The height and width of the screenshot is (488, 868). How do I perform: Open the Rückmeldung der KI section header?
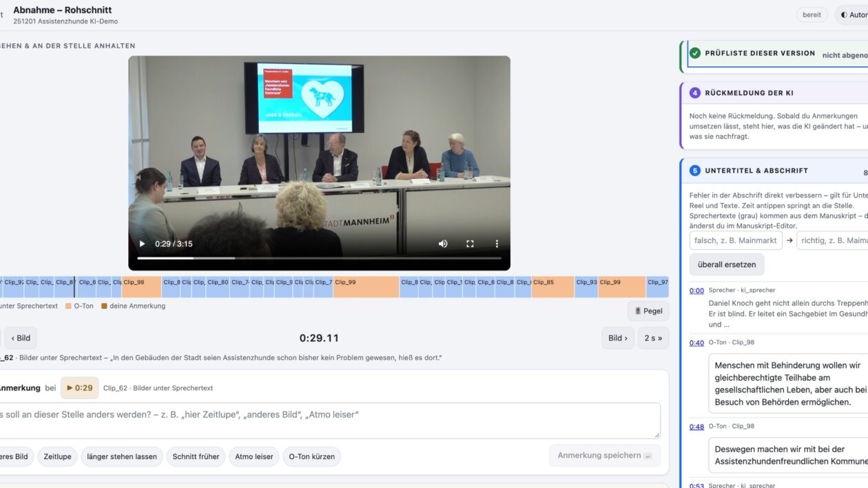[774, 93]
